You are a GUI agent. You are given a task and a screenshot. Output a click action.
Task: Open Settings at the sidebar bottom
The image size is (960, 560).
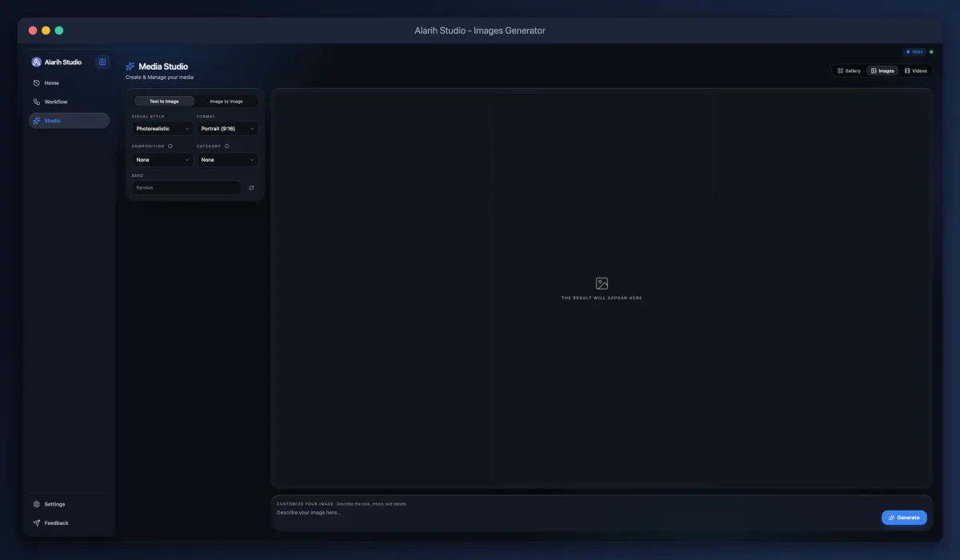pos(69,504)
